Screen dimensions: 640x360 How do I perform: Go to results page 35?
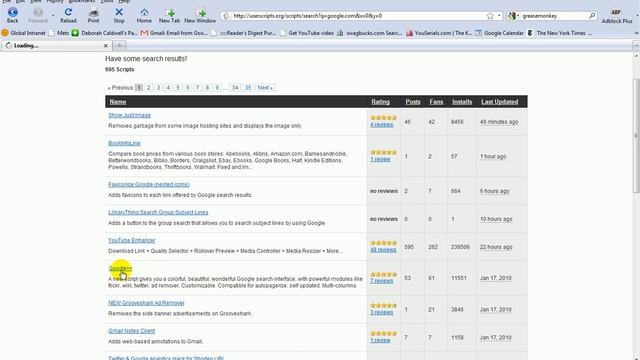coord(248,88)
